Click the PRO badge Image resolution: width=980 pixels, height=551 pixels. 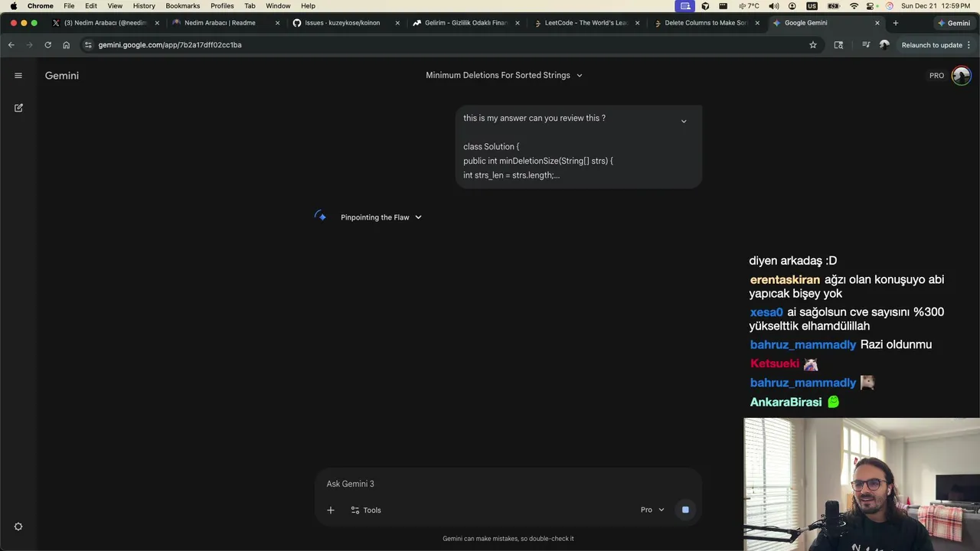tap(936, 76)
